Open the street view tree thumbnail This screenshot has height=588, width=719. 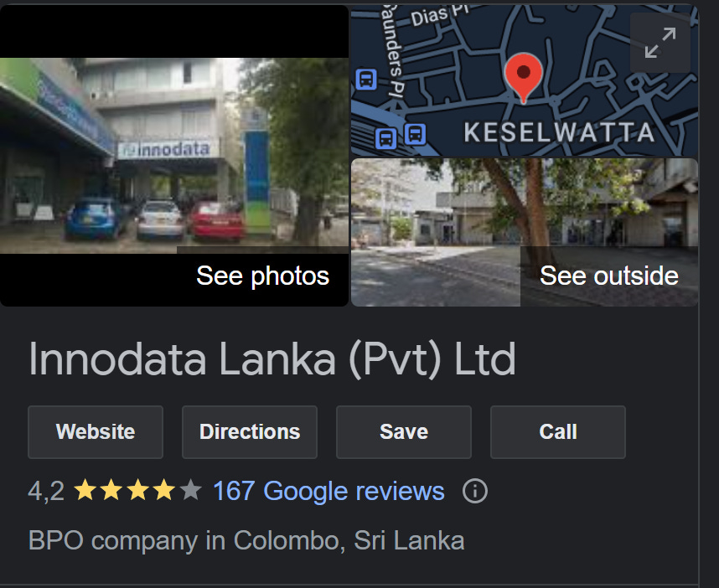tap(524, 232)
